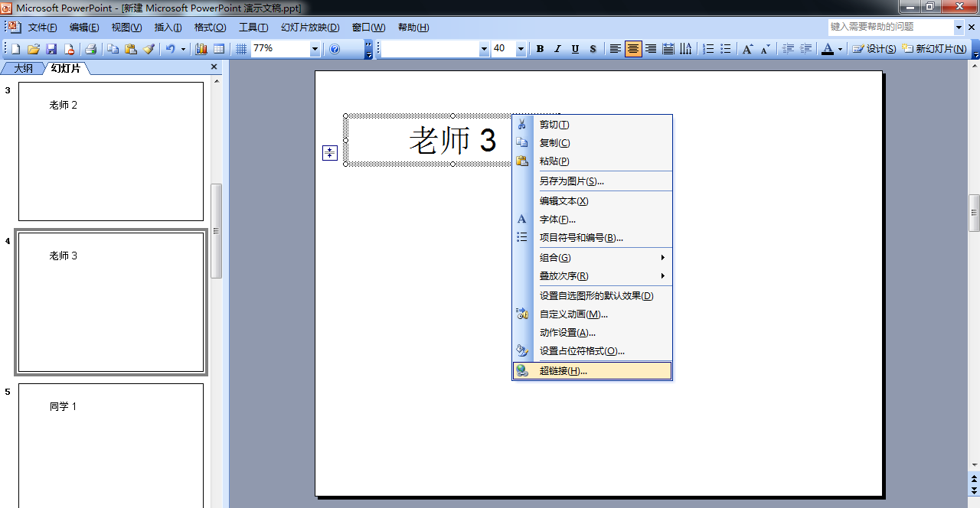The height and width of the screenshot is (508, 980).
Task: Toggle bulleted list formatting
Action: 726,49
